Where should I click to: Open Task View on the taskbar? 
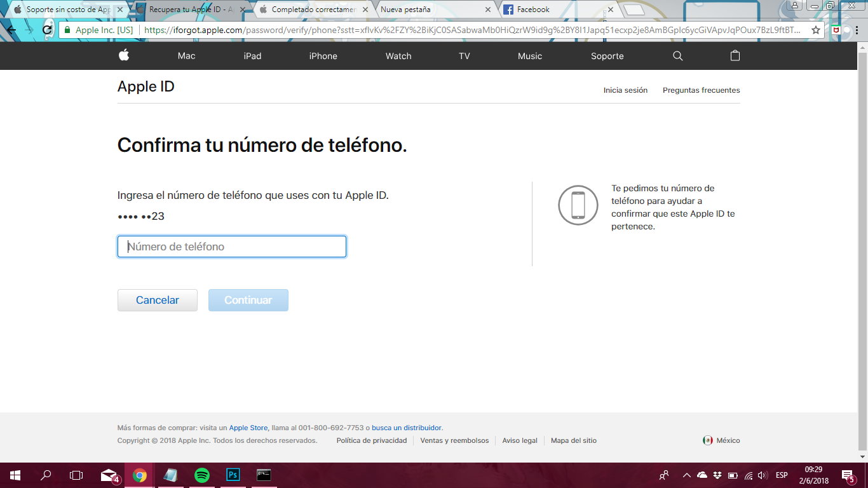76,475
